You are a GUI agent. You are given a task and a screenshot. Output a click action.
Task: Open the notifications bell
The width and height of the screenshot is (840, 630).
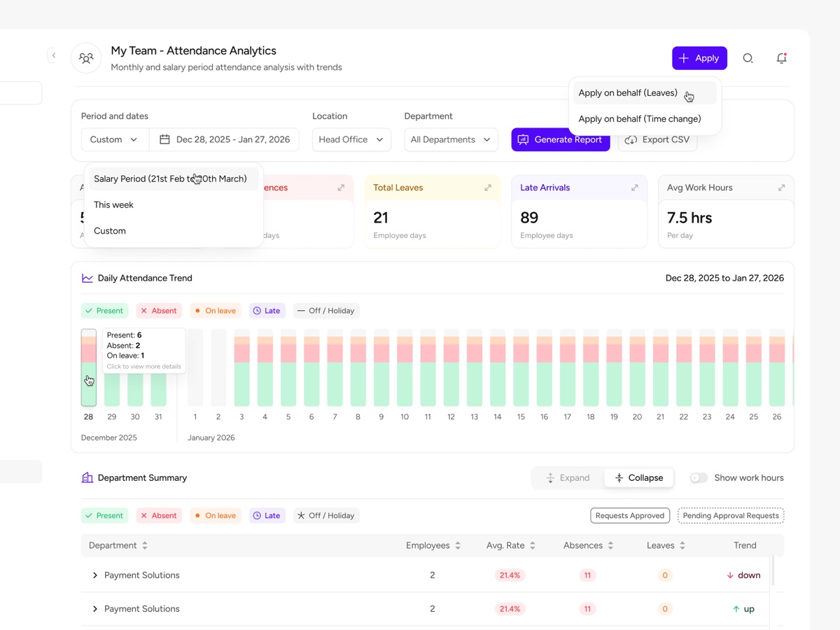782,58
